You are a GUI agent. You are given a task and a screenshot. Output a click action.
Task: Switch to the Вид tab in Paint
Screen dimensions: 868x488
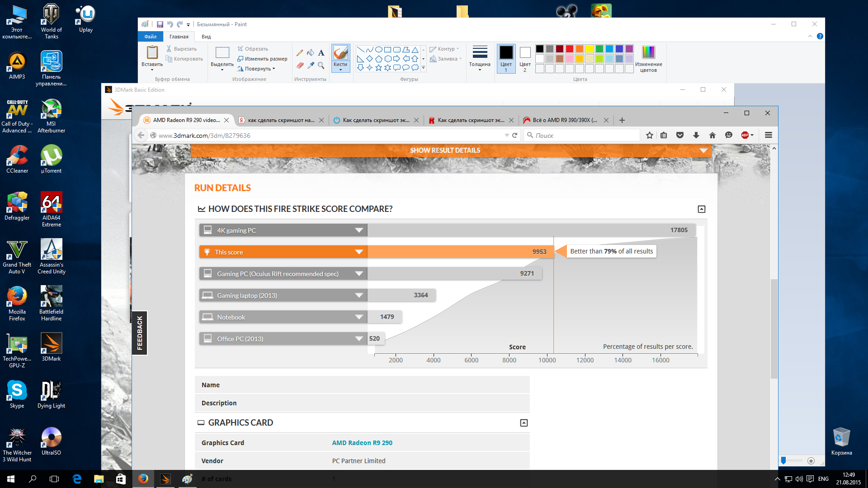tap(206, 37)
